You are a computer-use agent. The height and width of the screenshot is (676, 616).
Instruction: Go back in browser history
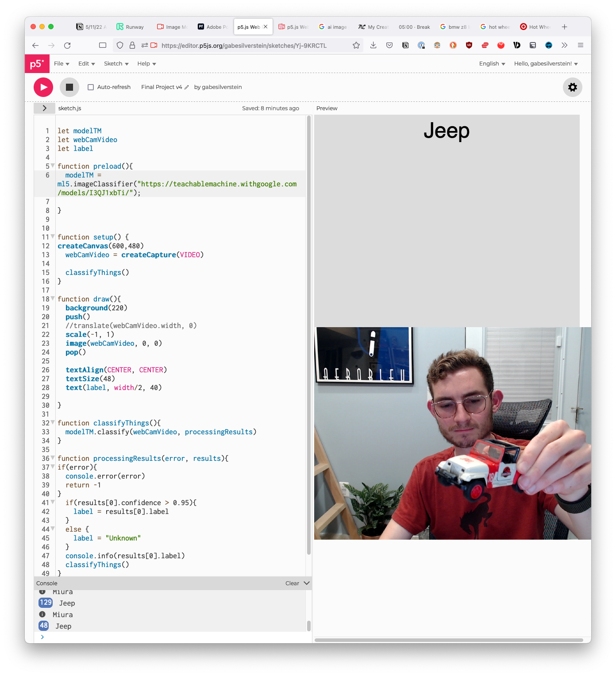coord(35,45)
